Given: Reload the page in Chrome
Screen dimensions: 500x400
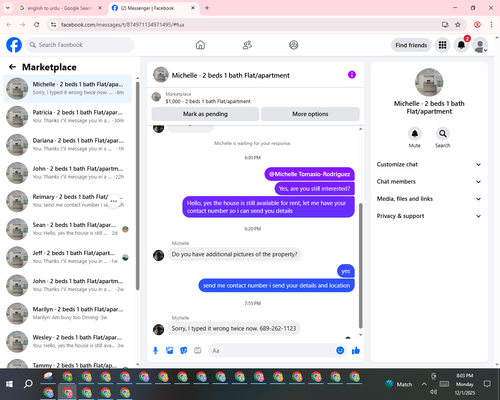Looking at the screenshot, I should click(37, 25).
